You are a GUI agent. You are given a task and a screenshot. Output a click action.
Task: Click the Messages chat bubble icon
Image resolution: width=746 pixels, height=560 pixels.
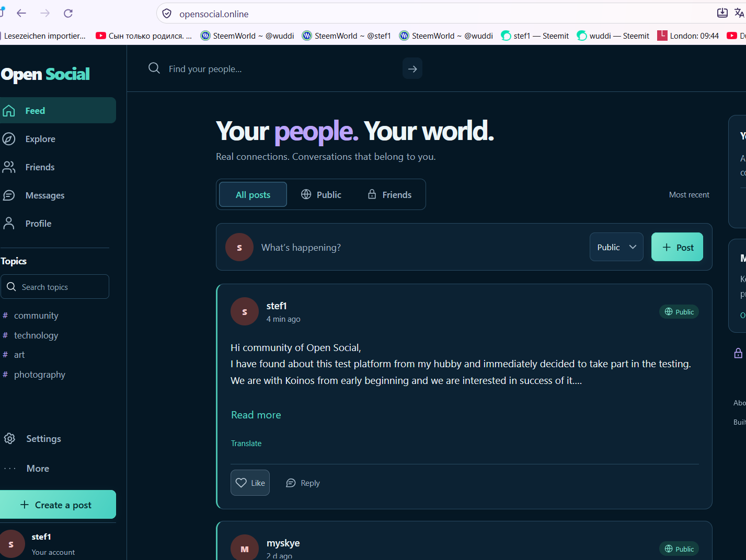(9, 195)
